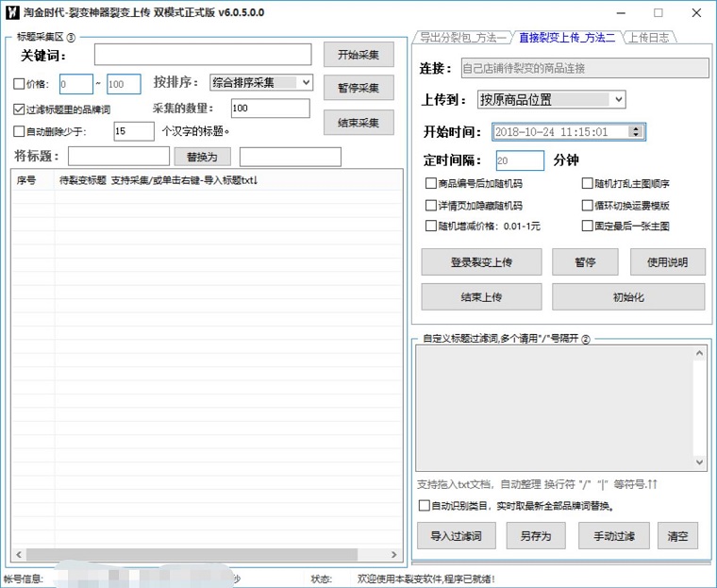The width and height of the screenshot is (717, 588).
Task: Click the minimum price field showing 0
Action: pyautogui.click(x=75, y=84)
